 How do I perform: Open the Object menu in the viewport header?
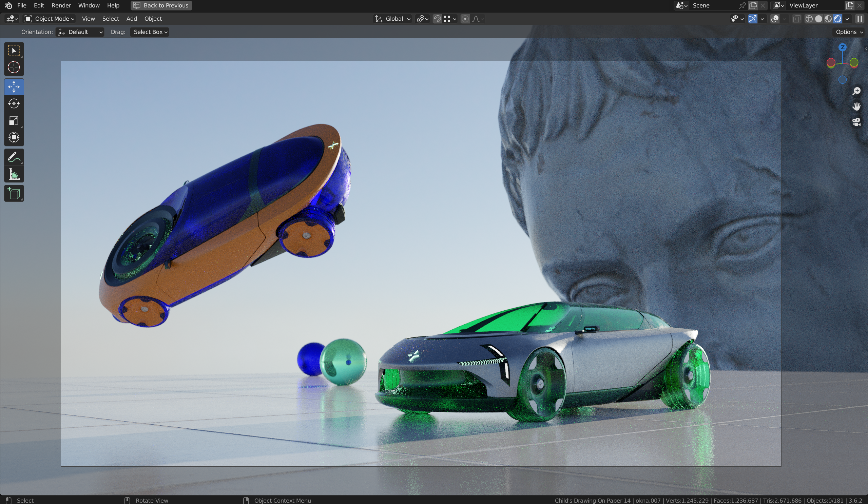pos(153,19)
